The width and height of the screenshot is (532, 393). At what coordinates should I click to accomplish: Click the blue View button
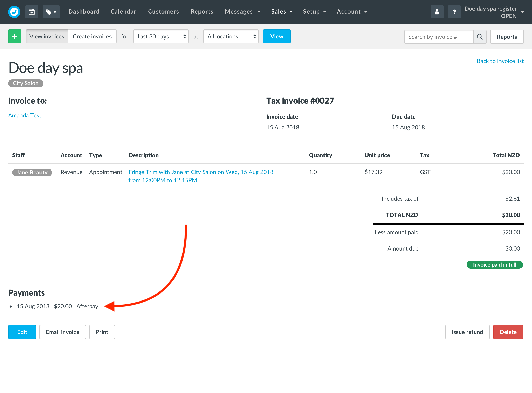tap(277, 36)
